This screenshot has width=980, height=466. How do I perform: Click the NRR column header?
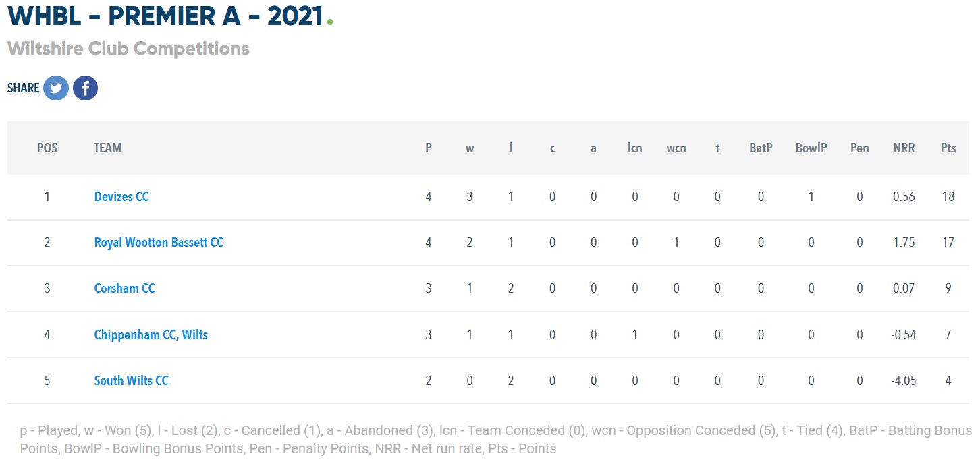[x=904, y=148]
